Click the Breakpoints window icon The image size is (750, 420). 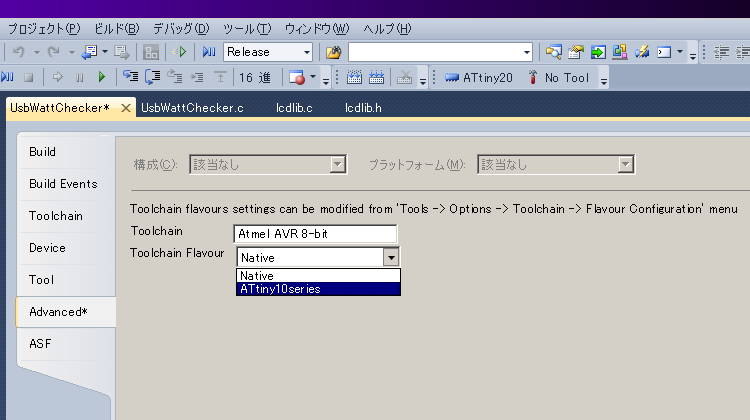297,77
